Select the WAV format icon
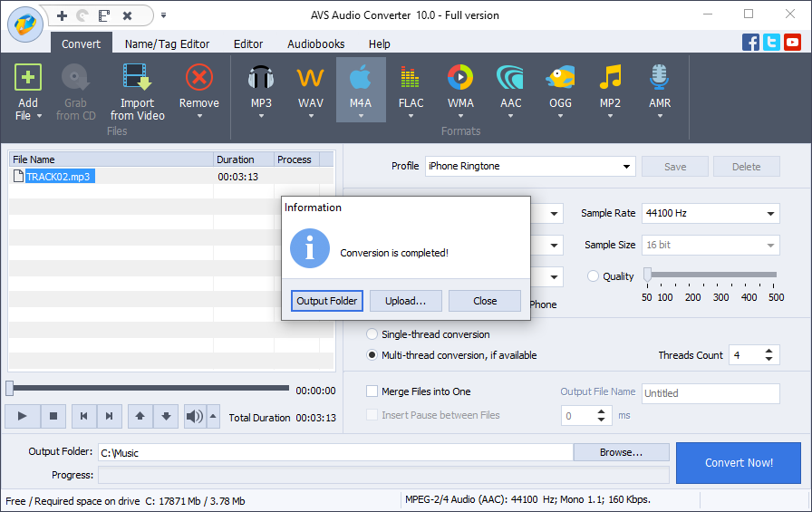Viewport: 812px width, 512px height. (x=311, y=78)
